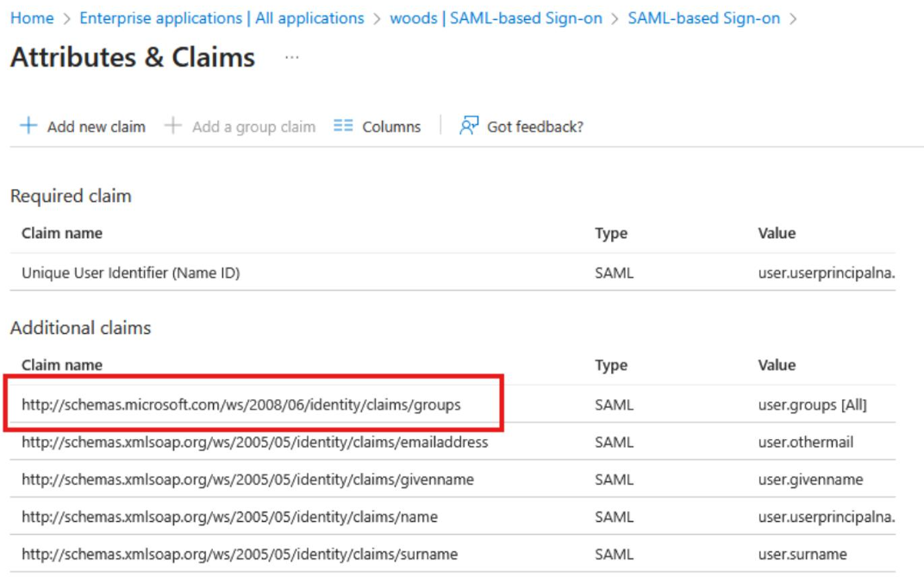This screenshot has height=578, width=924.
Task: Open the givenname claim entry
Action: (x=247, y=480)
